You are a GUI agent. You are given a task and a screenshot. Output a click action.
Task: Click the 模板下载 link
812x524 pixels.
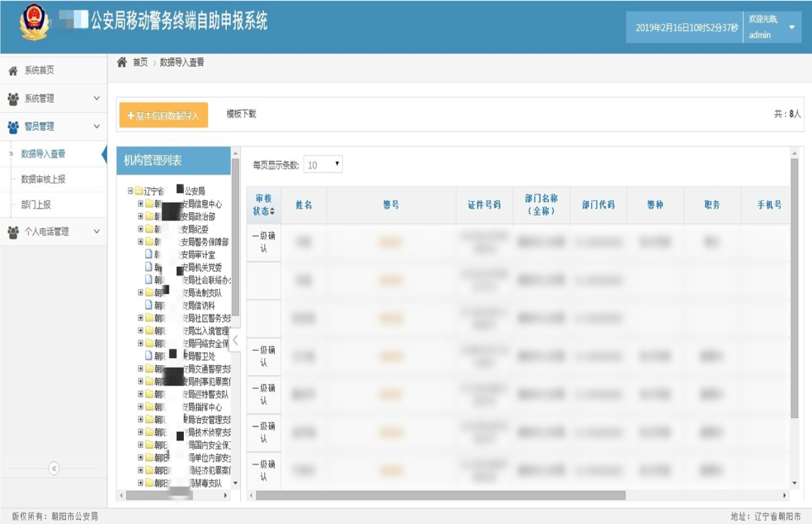click(241, 114)
